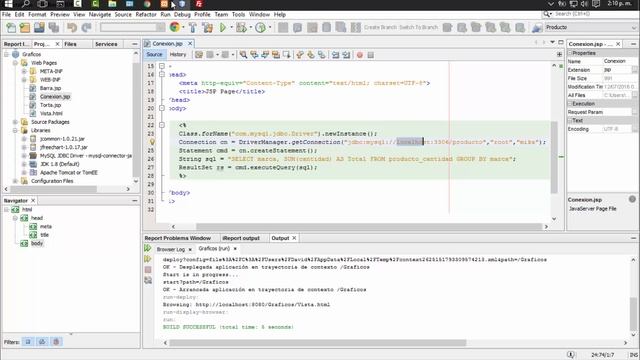Screen dimensions: 640x360
Task: Click the second Navigator filter icon
Action: pyautogui.click(x=42, y=342)
